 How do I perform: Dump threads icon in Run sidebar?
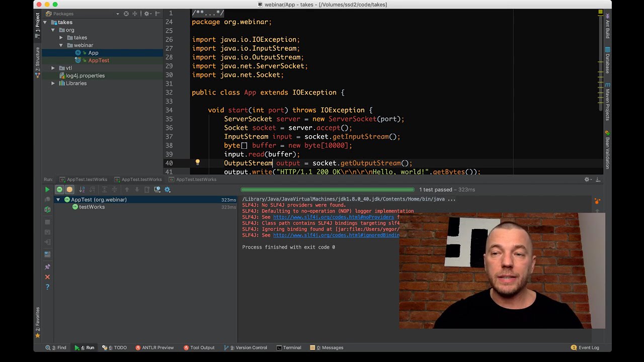click(47, 232)
